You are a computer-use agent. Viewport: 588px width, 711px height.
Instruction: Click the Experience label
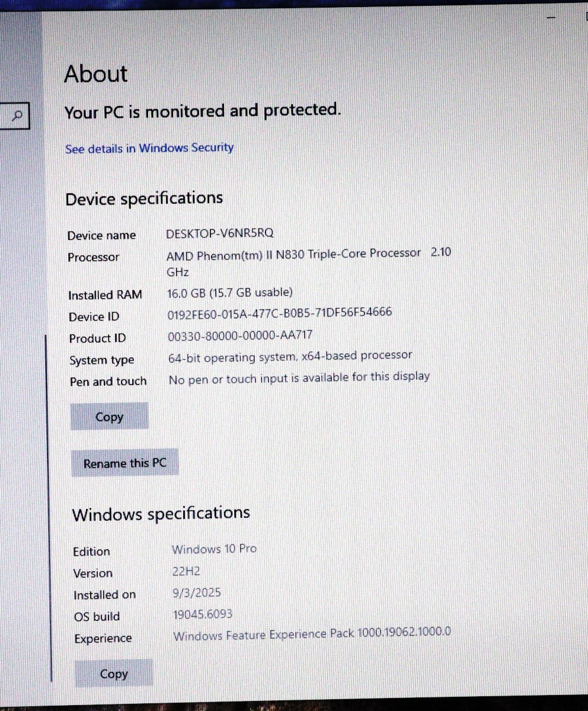click(x=103, y=639)
